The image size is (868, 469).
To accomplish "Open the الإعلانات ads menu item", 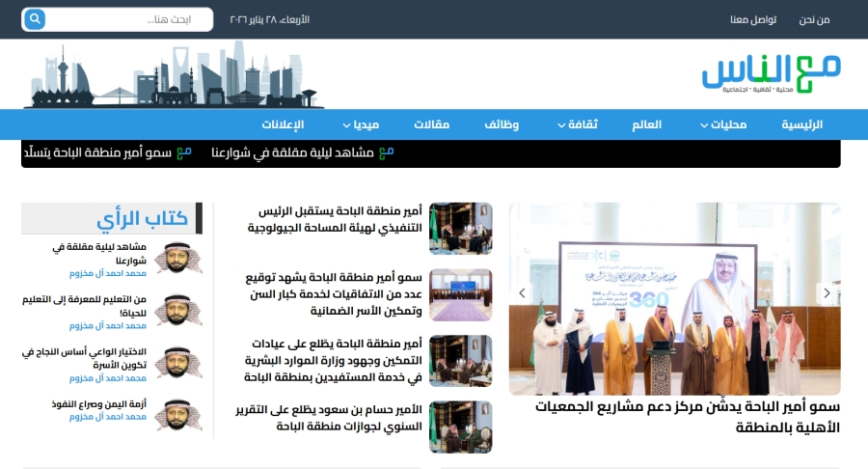I will pyautogui.click(x=283, y=124).
